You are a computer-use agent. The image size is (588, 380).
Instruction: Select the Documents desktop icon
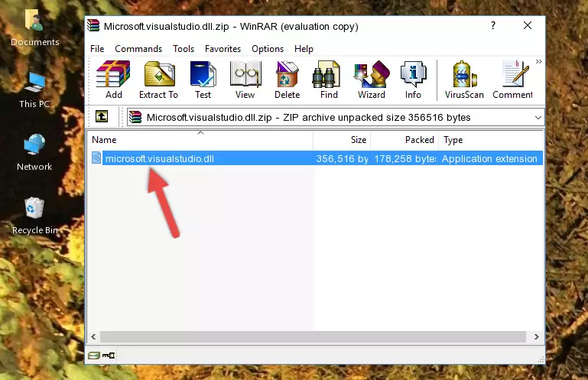[34, 28]
